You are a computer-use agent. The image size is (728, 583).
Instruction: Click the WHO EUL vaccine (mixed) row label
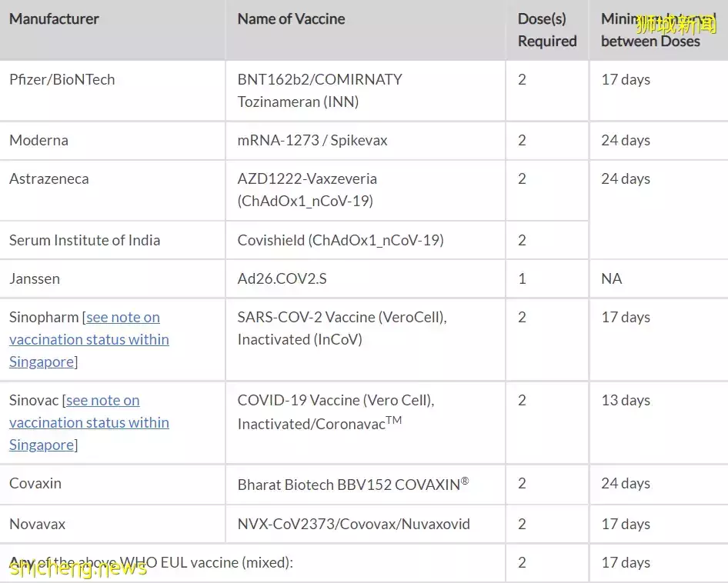click(152, 563)
